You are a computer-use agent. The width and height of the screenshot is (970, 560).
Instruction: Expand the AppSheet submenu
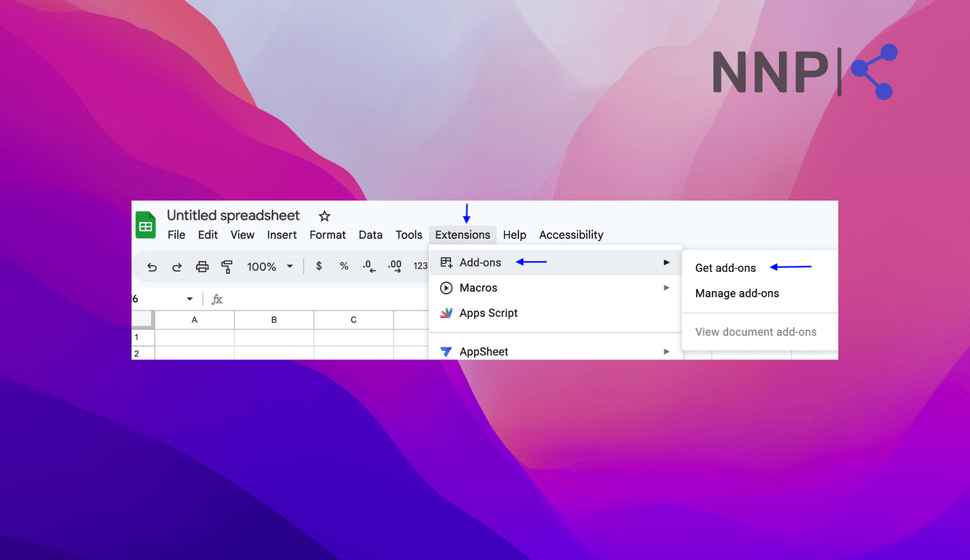(x=555, y=352)
